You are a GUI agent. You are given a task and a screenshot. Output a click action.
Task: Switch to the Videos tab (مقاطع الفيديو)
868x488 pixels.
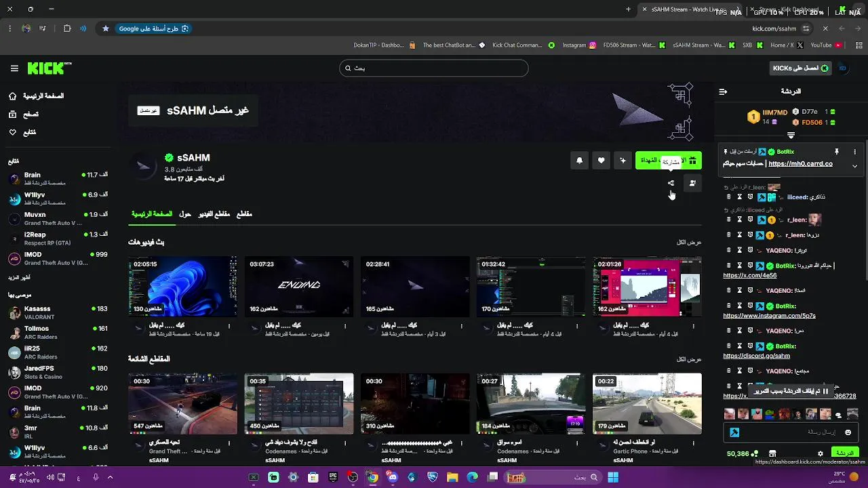click(x=214, y=214)
